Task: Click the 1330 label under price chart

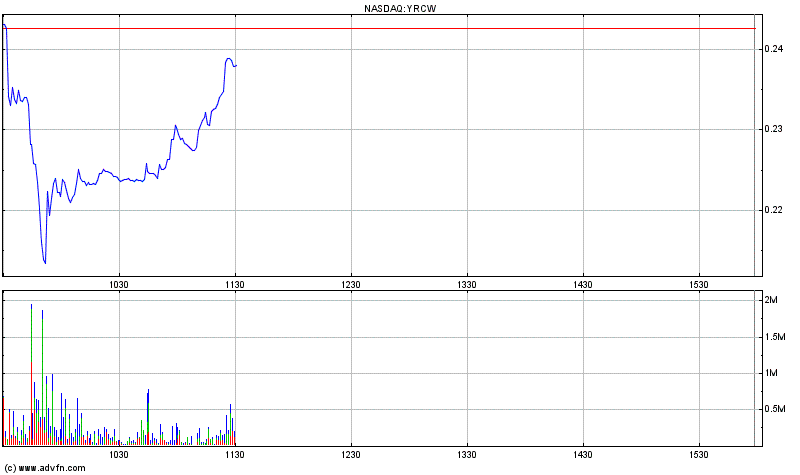Action: pyautogui.click(x=467, y=285)
